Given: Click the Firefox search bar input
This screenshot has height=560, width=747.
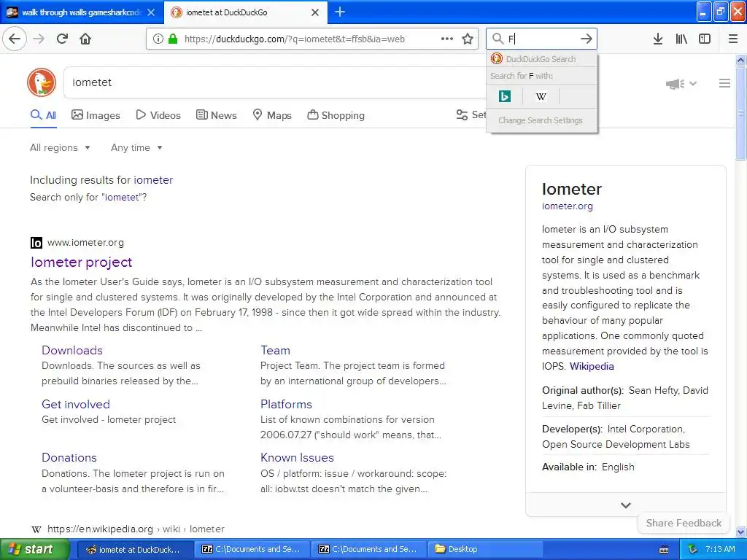Looking at the screenshot, I should [542, 39].
